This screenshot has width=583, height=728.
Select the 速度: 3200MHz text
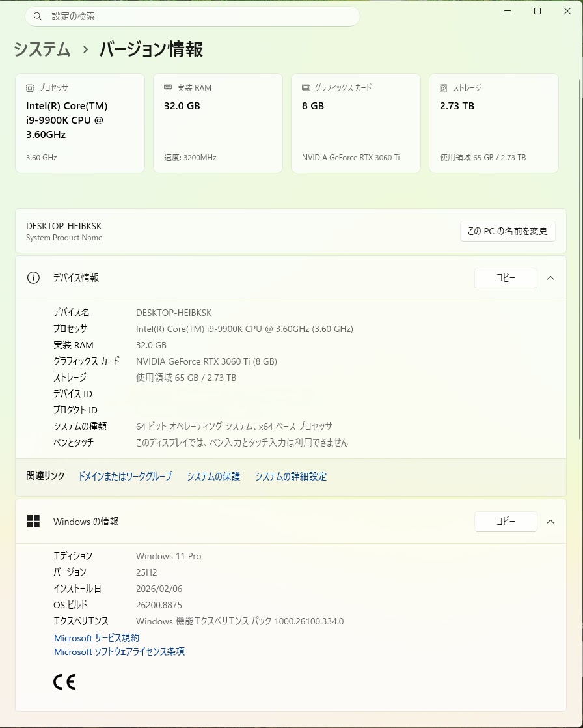click(190, 158)
